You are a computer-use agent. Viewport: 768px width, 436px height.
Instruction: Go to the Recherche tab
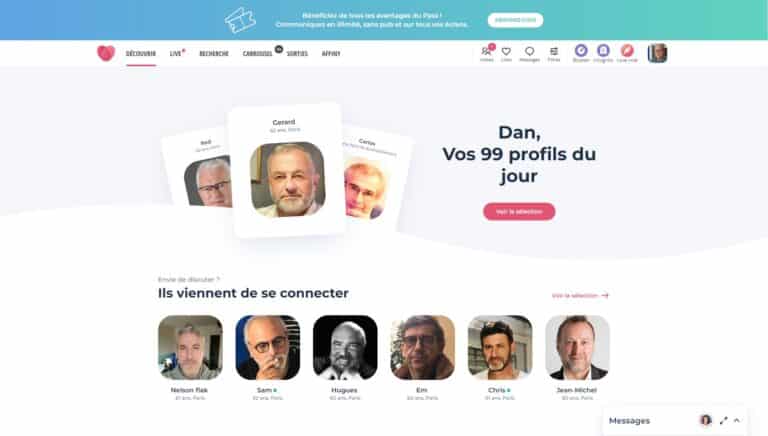tap(214, 53)
